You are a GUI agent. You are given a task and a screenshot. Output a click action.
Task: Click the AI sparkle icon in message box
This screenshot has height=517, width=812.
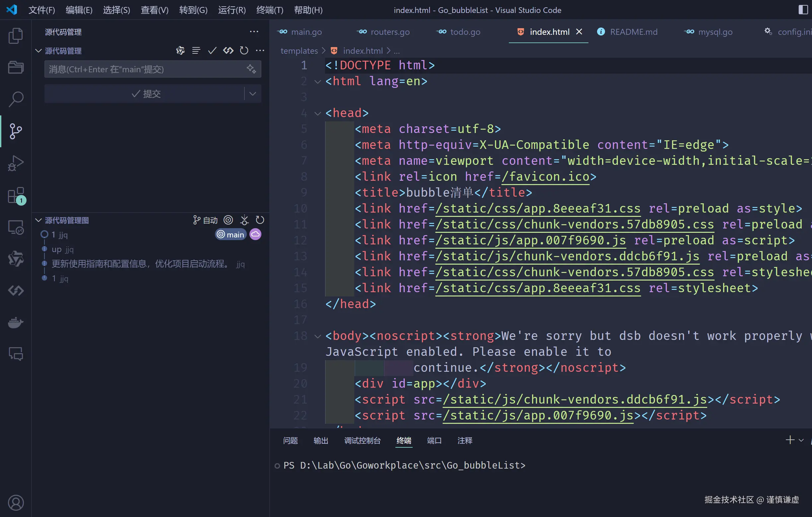(x=251, y=69)
